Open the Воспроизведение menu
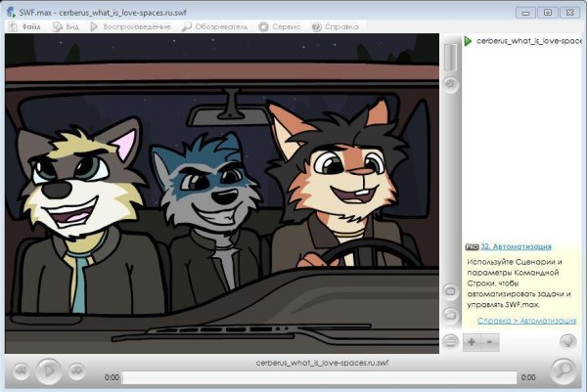The height and width of the screenshot is (392, 587). pyautogui.click(x=130, y=27)
